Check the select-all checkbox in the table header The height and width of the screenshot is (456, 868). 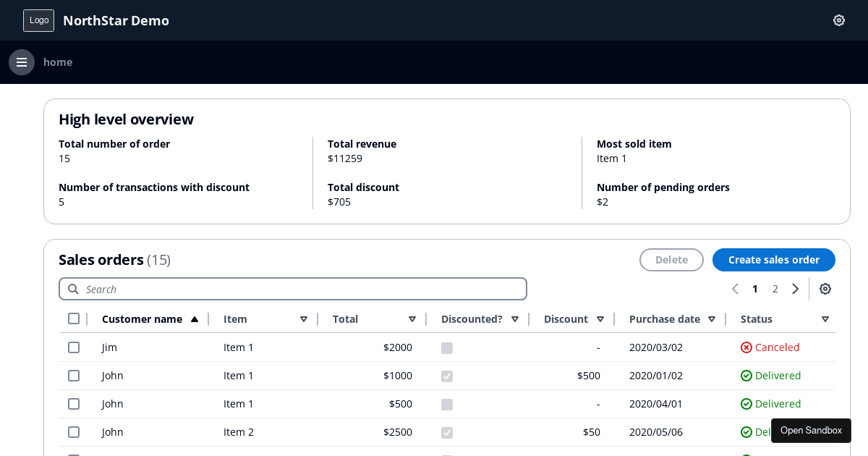74,318
